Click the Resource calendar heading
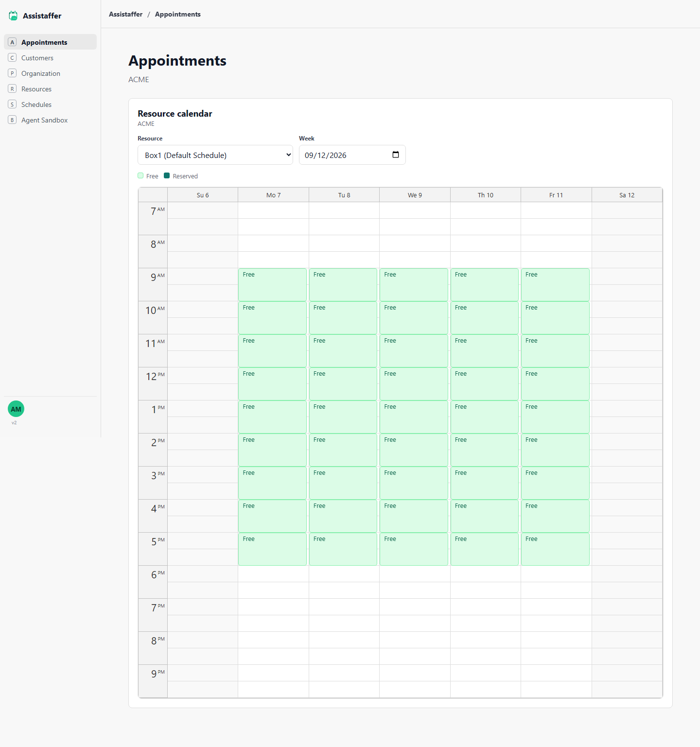This screenshot has width=700, height=747. tap(175, 113)
